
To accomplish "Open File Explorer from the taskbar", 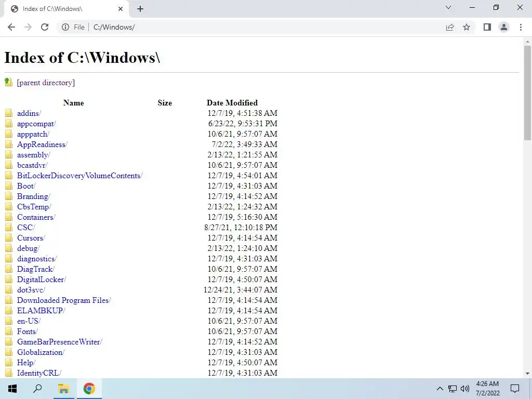I will tap(63, 389).
